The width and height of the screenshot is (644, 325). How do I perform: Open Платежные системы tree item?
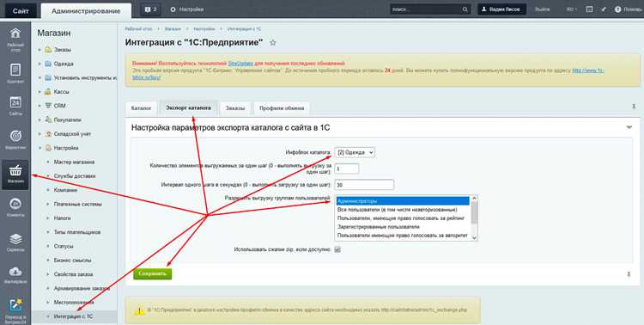[77, 204]
